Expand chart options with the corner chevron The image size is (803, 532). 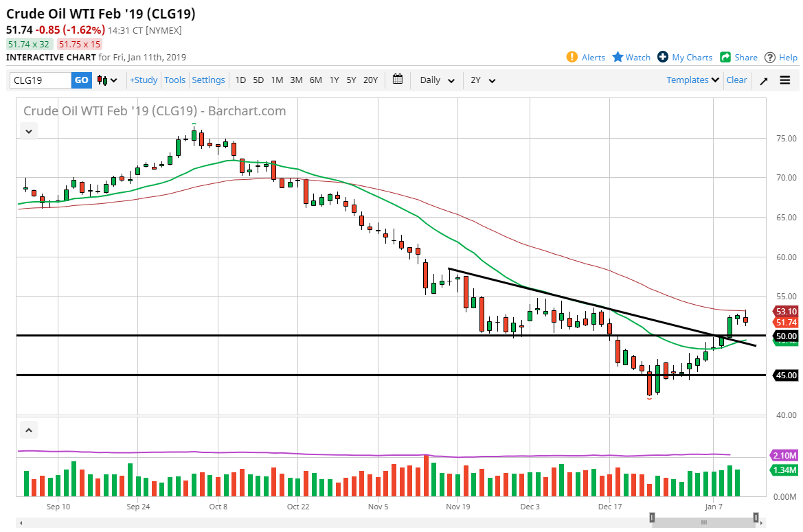28,130
